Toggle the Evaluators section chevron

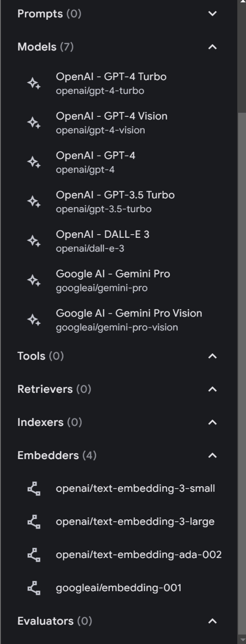(212, 621)
